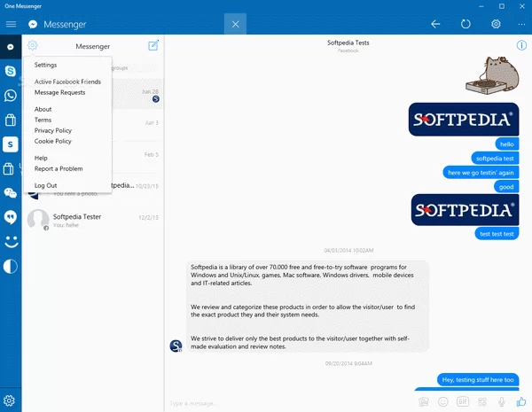Click the "test test test" bubble
Image resolution: width=532 pixels, height=412 pixels.
(x=497, y=234)
